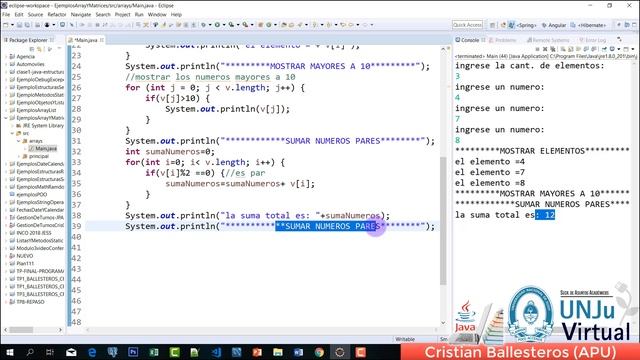This screenshot has height=360, width=640.
Task: Focus the Quick Access field
Action: click(467, 25)
